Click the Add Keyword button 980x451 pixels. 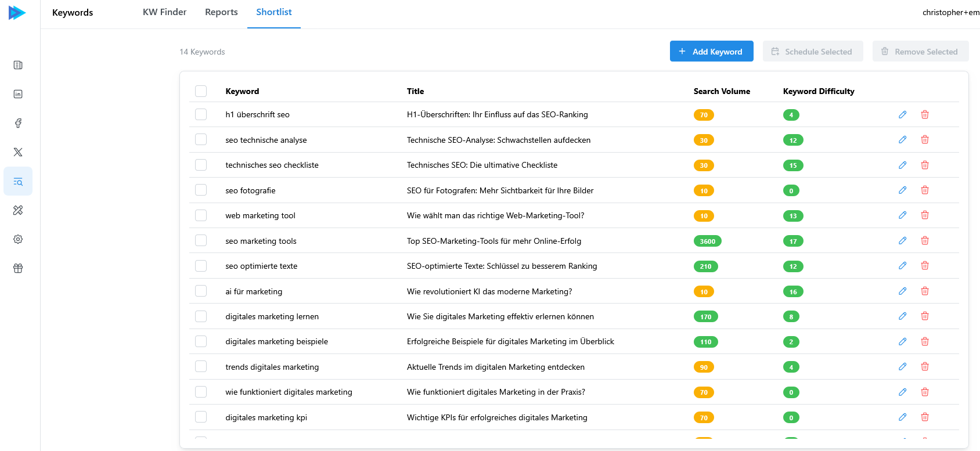[x=711, y=52]
